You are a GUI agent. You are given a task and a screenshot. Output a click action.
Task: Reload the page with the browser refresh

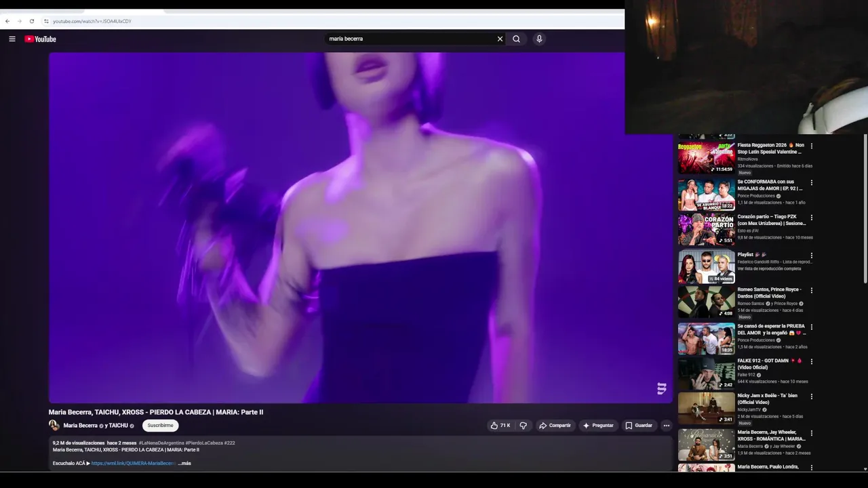[31, 21]
